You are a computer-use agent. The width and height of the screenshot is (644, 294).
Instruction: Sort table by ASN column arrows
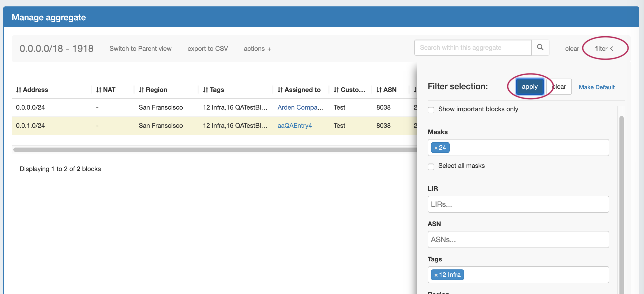[379, 90]
